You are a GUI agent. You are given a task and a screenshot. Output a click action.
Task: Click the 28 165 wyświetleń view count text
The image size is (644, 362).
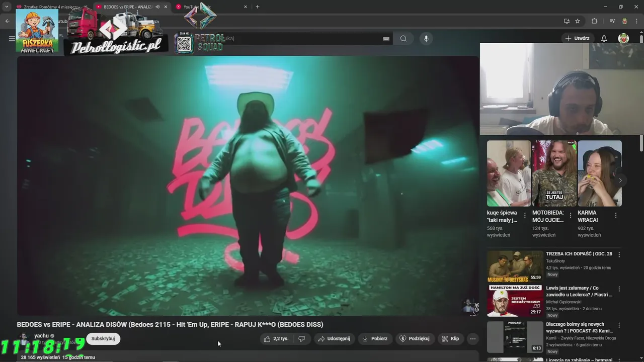pos(40,357)
